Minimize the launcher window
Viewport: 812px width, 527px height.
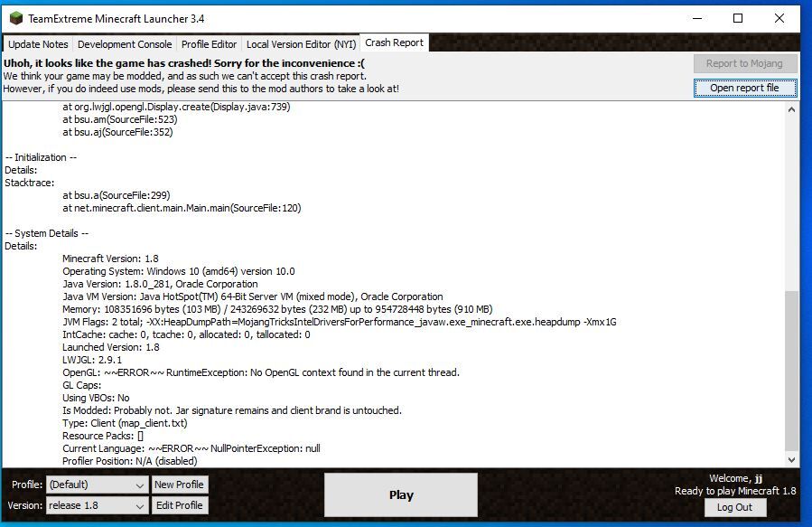tap(697, 19)
